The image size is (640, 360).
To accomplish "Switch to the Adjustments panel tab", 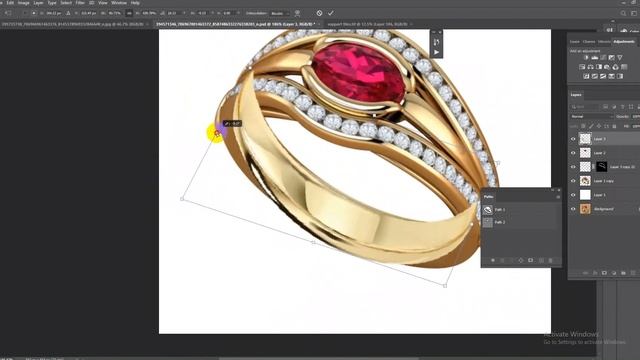I will (x=624, y=42).
